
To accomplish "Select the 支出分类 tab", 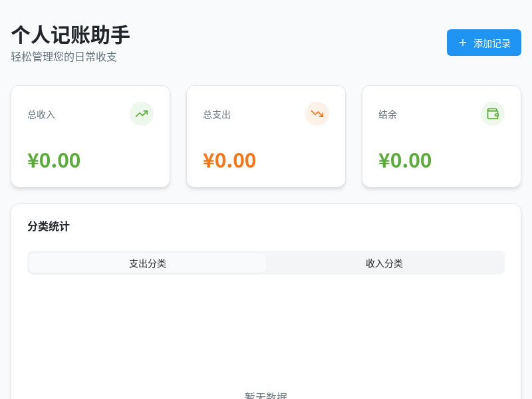I will pos(148,263).
